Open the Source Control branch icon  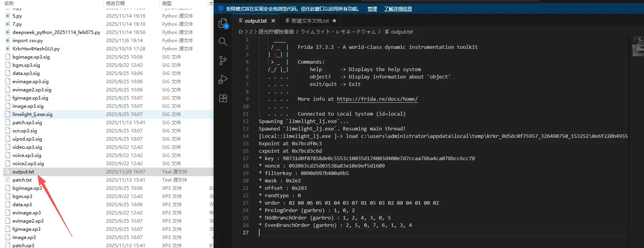223,61
